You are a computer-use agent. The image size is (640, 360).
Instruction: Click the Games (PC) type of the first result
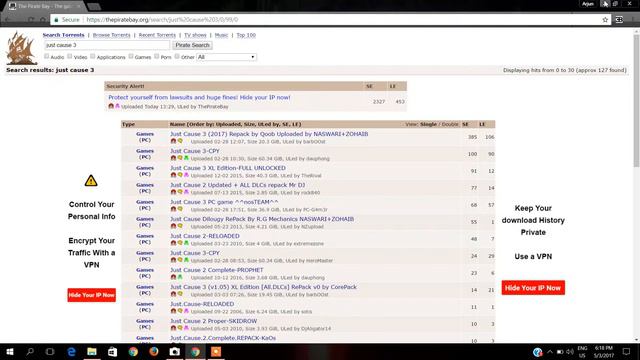[145, 137]
